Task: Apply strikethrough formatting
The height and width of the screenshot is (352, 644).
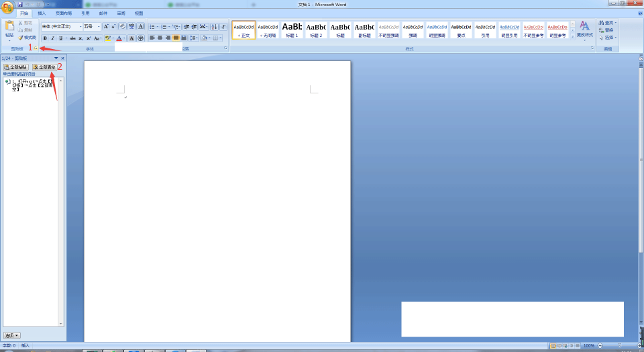Action: [x=72, y=38]
